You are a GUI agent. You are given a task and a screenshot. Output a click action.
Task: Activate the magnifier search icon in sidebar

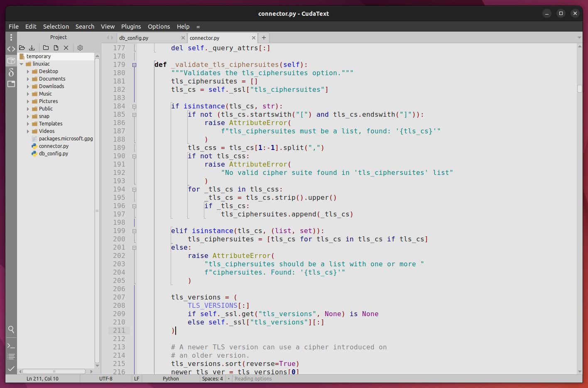point(11,329)
